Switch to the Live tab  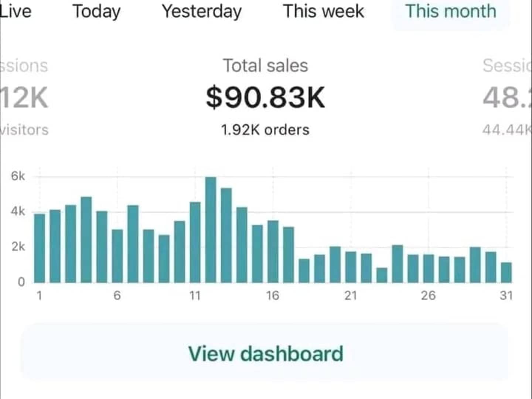click(16, 11)
